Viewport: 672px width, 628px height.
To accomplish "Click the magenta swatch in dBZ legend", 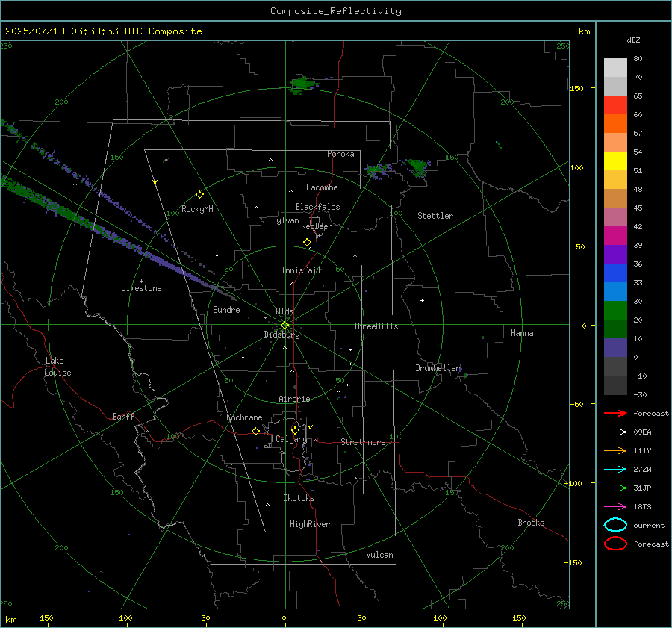I will [x=615, y=236].
